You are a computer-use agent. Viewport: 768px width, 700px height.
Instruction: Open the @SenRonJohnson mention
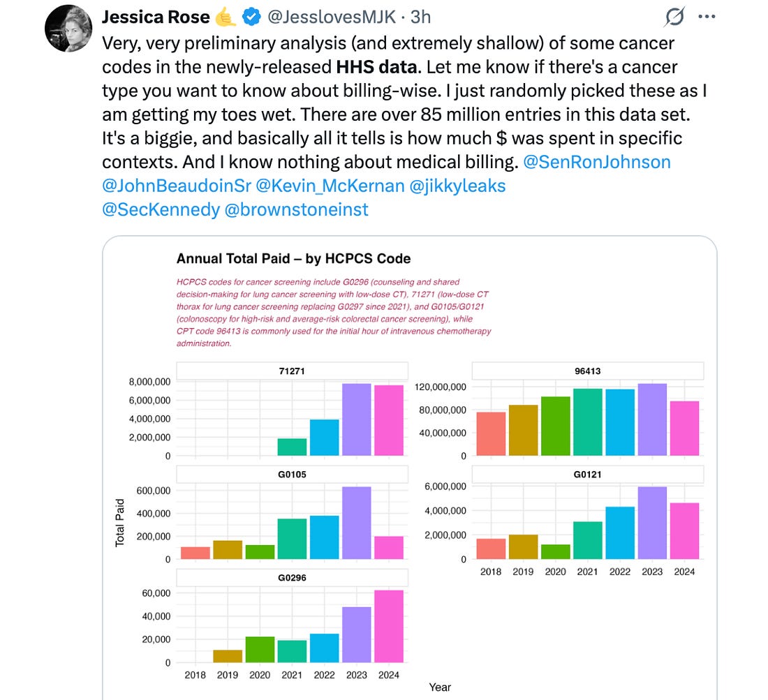(596, 162)
